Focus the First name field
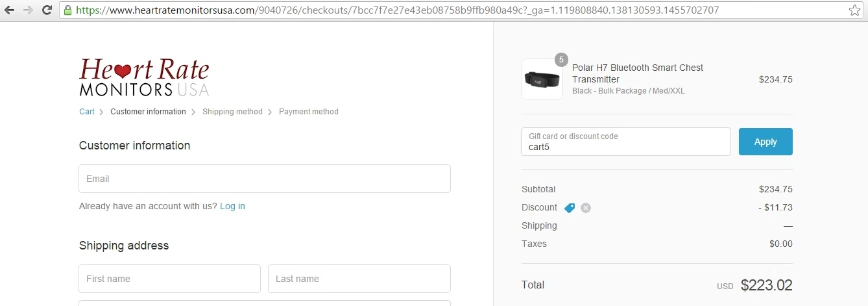The height and width of the screenshot is (306, 868). pos(169,279)
